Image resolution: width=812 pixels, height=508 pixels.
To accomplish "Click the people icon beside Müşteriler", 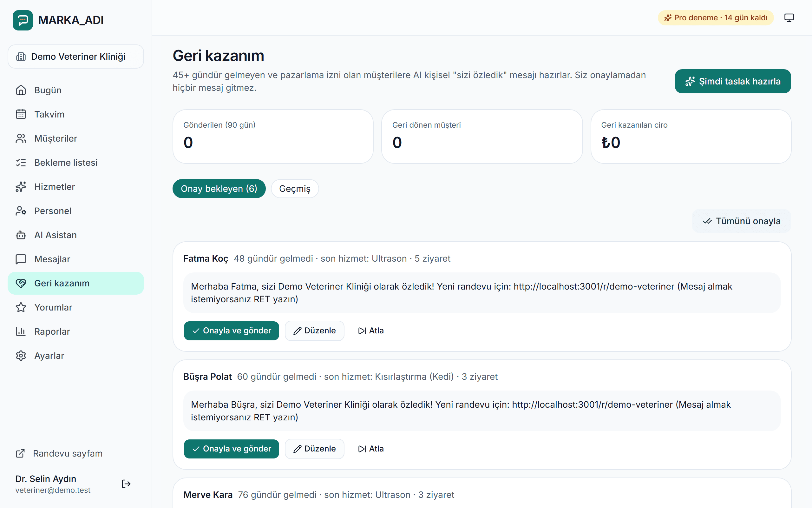I will (21, 138).
